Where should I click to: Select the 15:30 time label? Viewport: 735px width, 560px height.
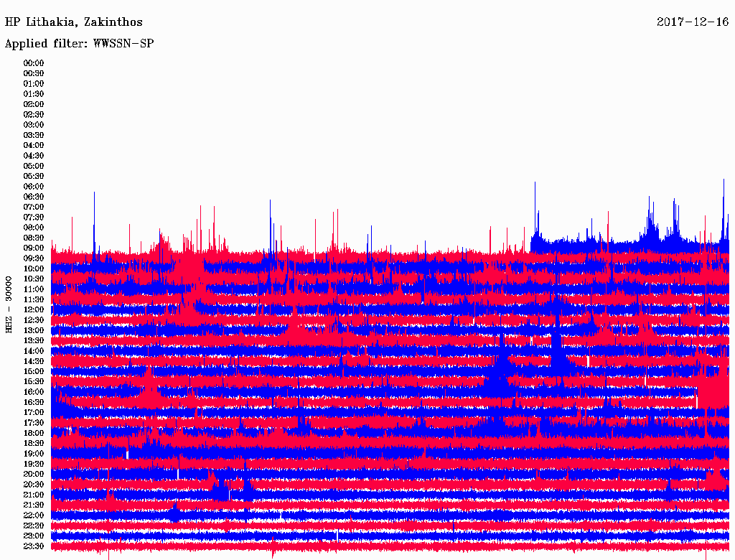34,382
